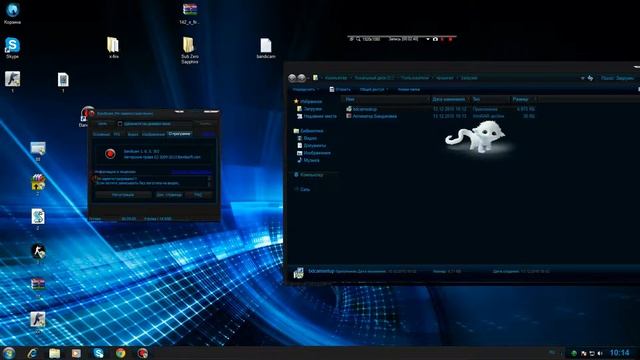This screenshot has width=640, height=360.
Task: Stop recording with the red stop icon
Action: click(450, 39)
